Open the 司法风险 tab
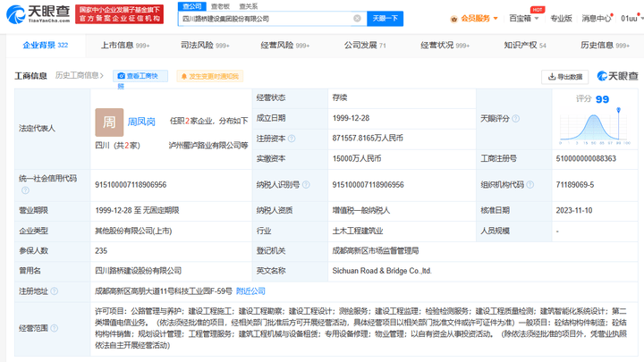The height and width of the screenshot is (362, 644). tap(205, 46)
